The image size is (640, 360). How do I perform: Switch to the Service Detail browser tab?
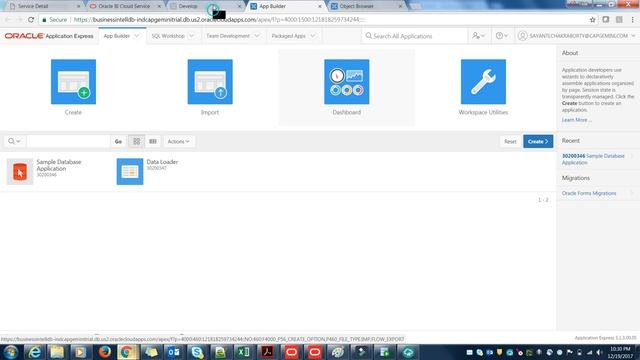43,6
